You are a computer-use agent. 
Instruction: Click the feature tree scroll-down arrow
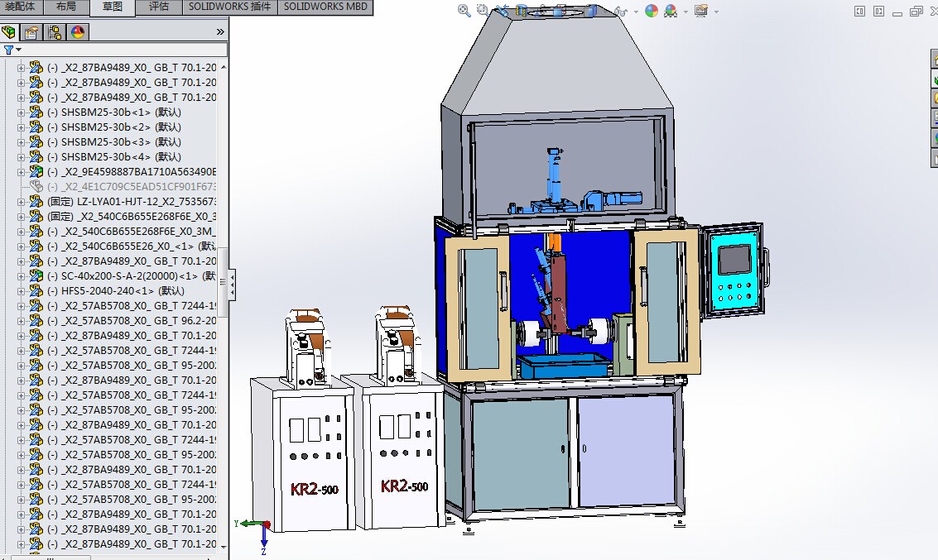click(x=224, y=546)
